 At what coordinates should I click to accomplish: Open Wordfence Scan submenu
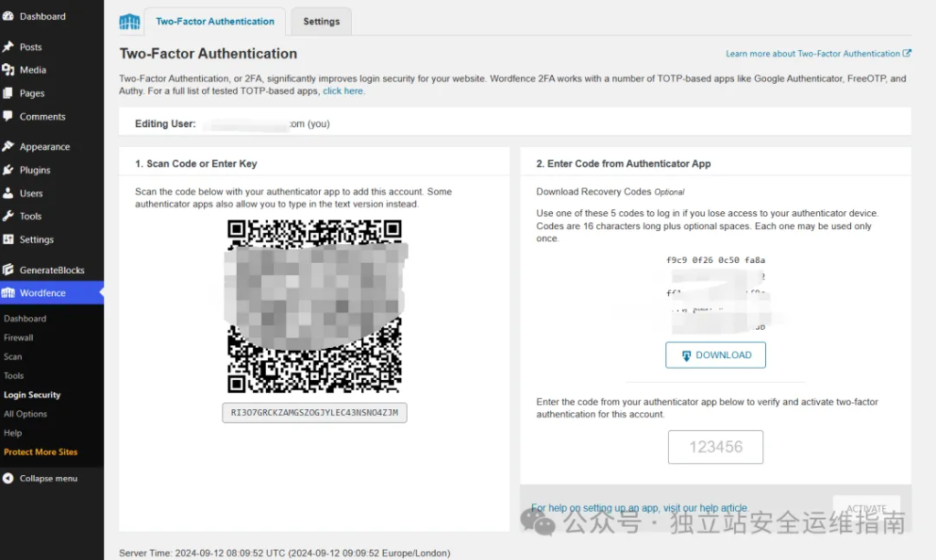click(13, 356)
